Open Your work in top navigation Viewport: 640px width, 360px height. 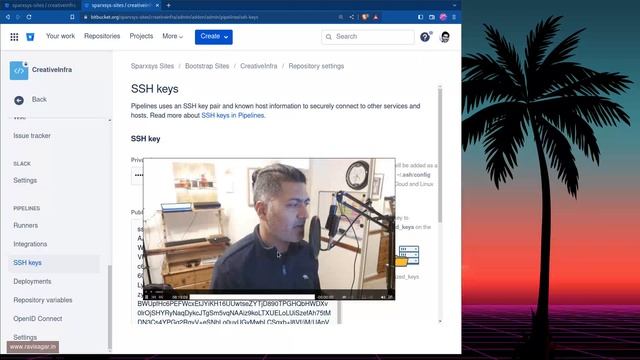click(60, 36)
